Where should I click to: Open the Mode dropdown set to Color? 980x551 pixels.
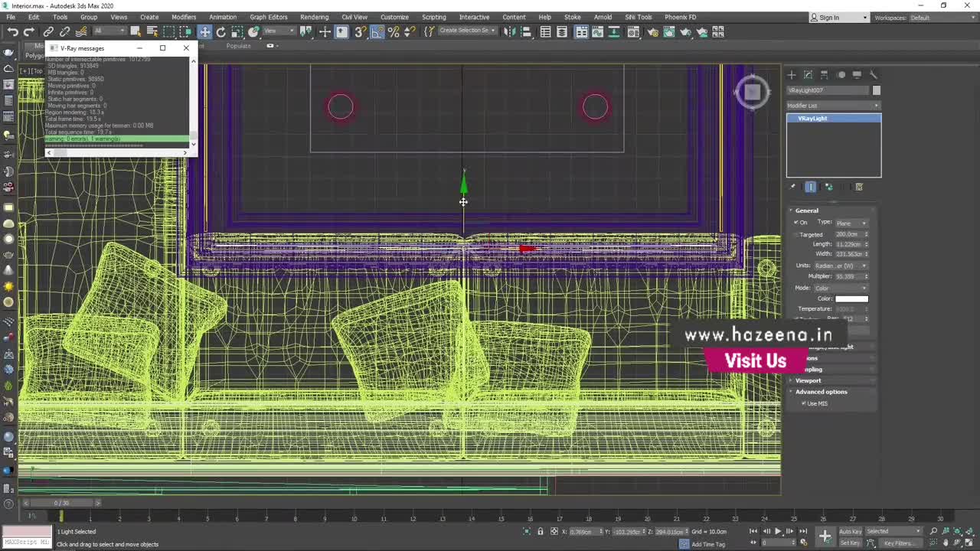[841, 288]
